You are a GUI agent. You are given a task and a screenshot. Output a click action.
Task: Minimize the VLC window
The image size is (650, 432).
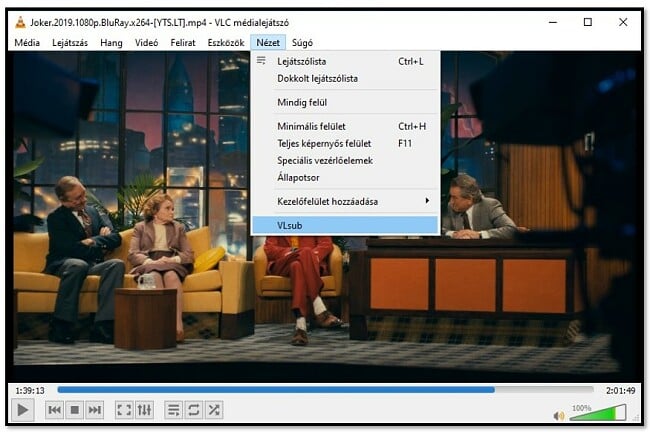click(x=553, y=22)
